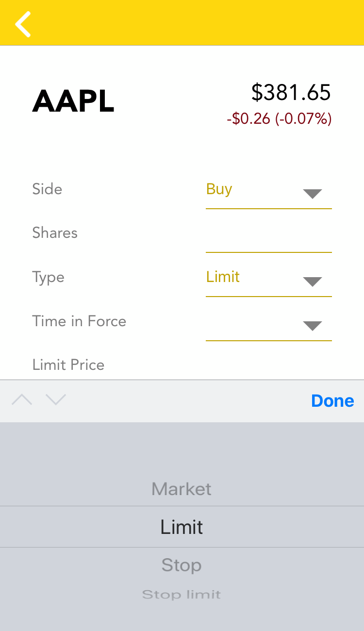The width and height of the screenshot is (364, 631).
Task: Select Limit in the picker wheel
Action: pyautogui.click(x=182, y=527)
